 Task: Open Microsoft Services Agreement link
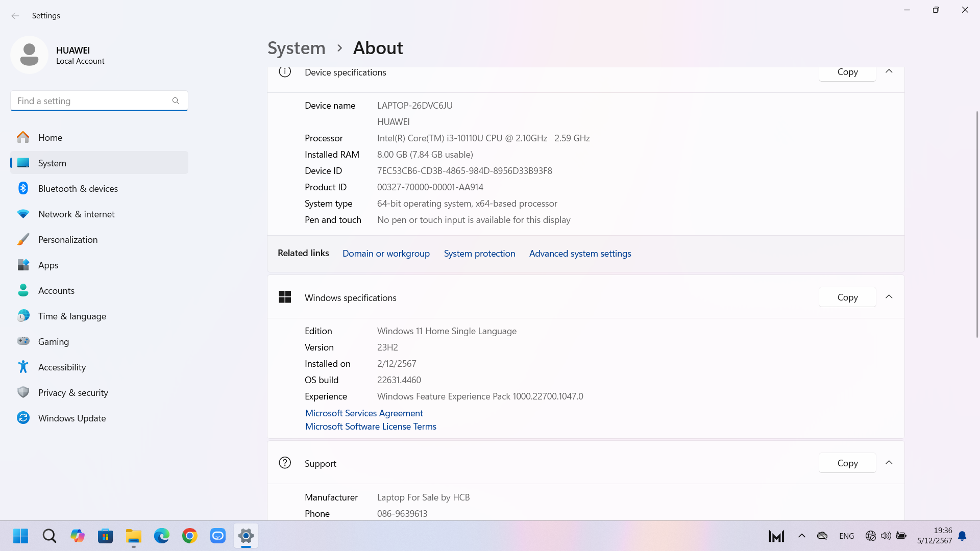(364, 413)
